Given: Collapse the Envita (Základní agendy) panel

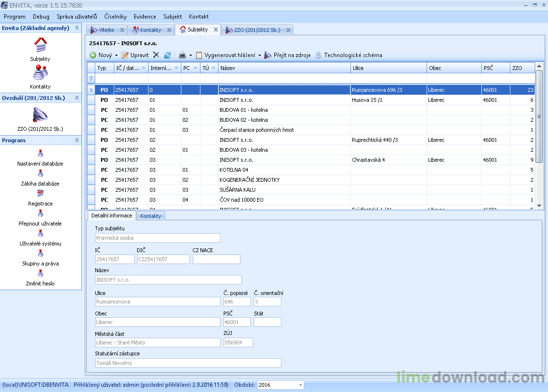Looking at the screenshot, I should [x=77, y=28].
